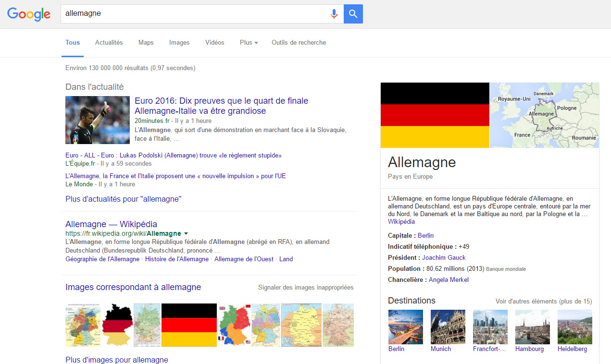
Task: Activate voice search microphone icon
Action: tap(334, 14)
